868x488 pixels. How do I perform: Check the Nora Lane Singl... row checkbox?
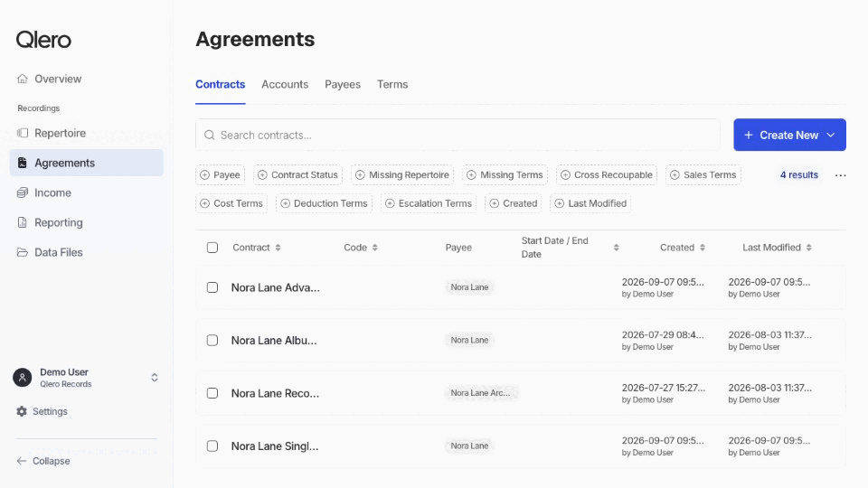(x=212, y=446)
